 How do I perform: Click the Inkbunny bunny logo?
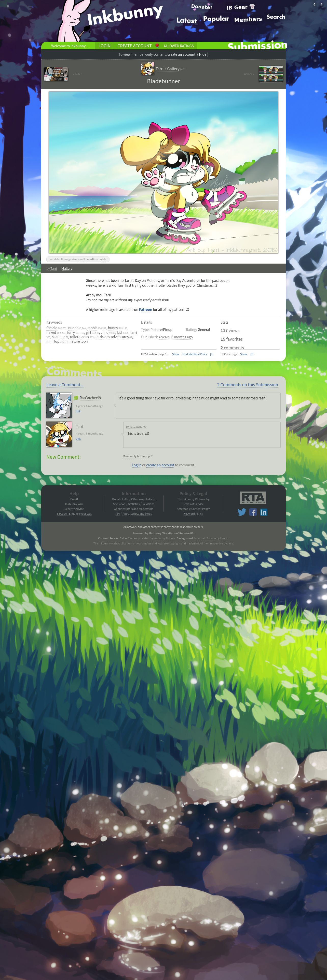[x=74, y=21]
